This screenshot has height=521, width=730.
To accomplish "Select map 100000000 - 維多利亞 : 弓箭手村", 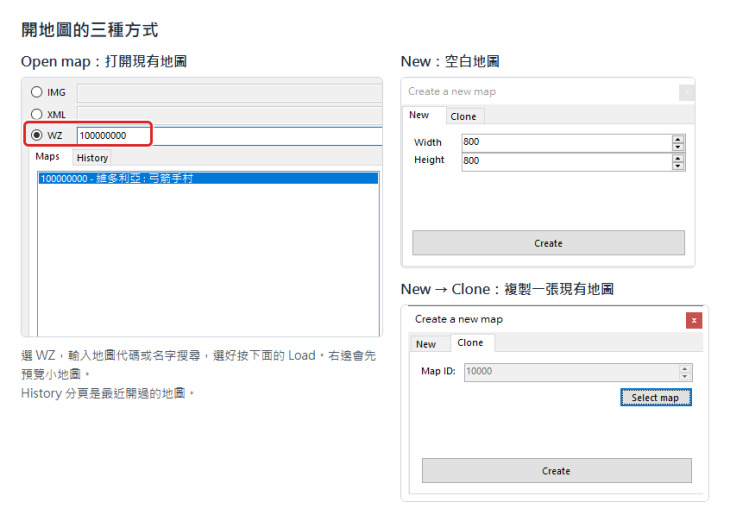I will coord(209,178).
